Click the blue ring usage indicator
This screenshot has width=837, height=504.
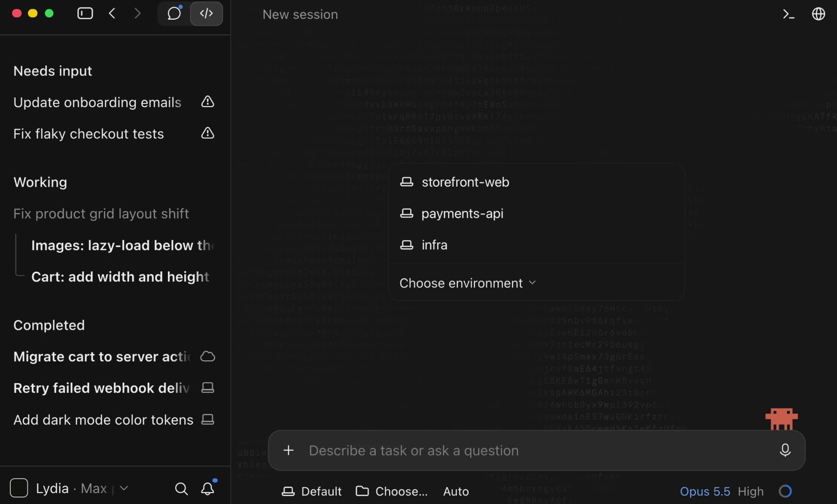(x=785, y=491)
